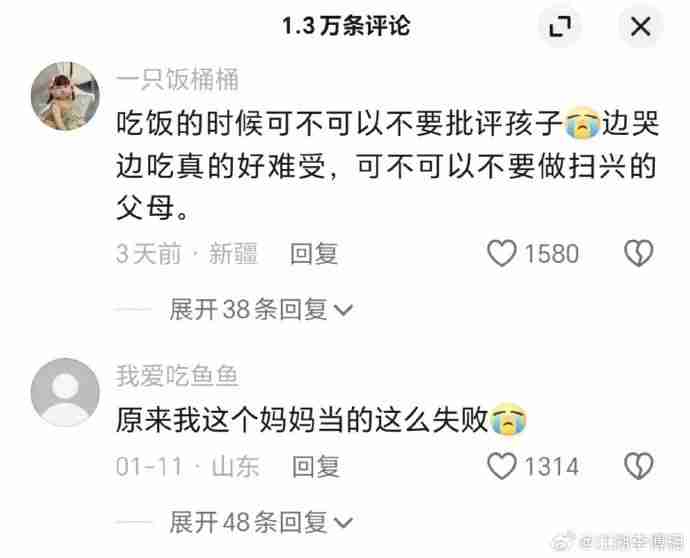Reply to 一只饭桶桶's comment
This screenshot has height=558, width=690.
(314, 254)
